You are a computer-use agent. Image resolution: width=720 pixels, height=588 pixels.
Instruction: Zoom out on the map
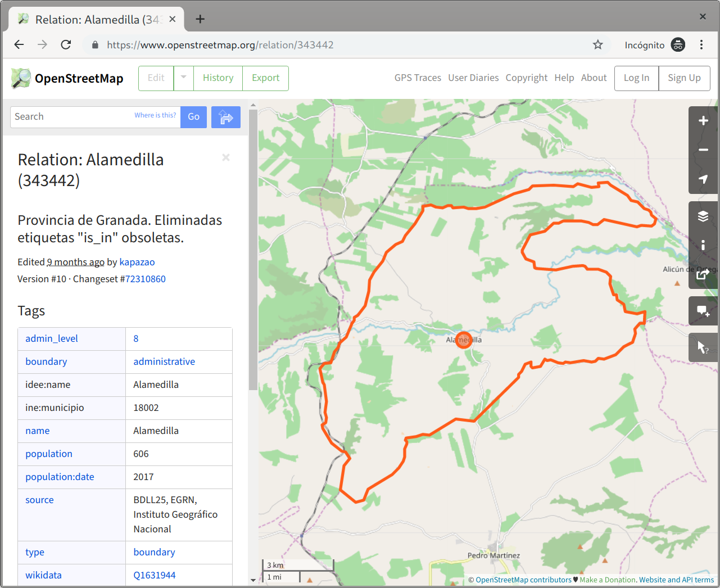point(703,150)
